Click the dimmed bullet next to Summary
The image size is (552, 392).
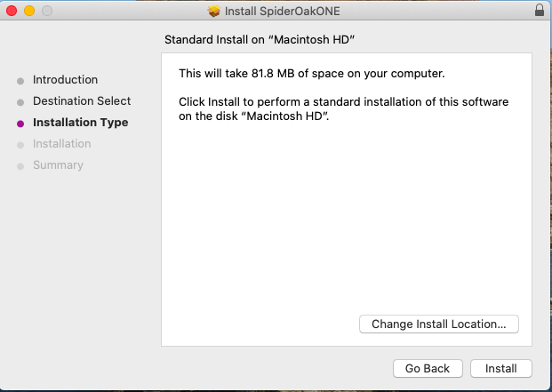(x=20, y=166)
